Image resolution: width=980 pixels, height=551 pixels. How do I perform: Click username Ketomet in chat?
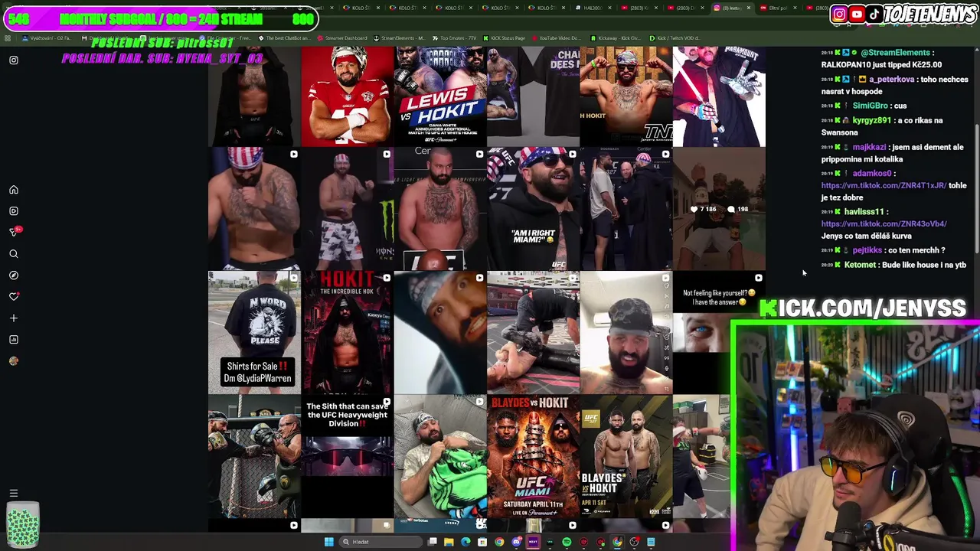coord(860,265)
